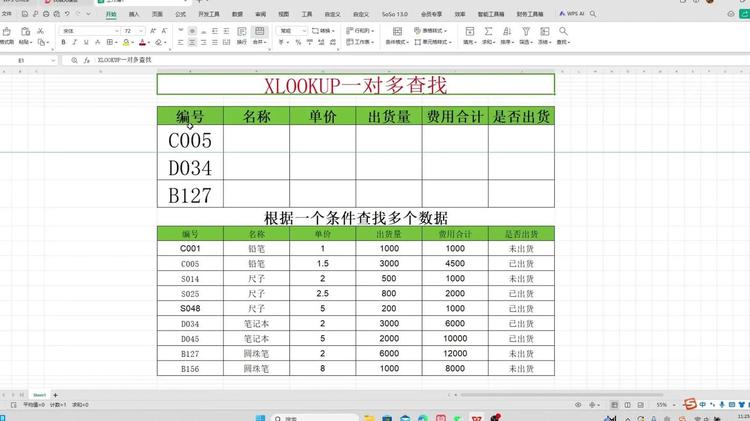Click the Cut scissors icon
The width and height of the screenshot is (750, 421).
point(41,31)
